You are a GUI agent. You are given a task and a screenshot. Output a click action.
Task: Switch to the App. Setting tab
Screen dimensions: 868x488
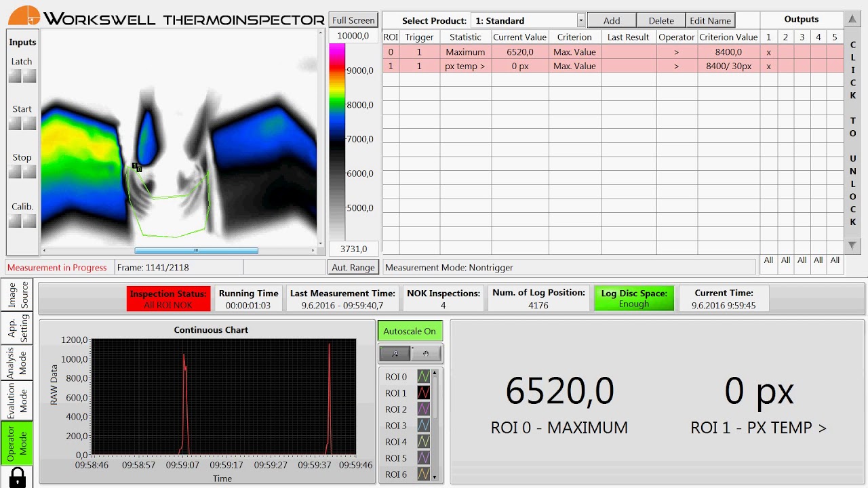(18, 329)
